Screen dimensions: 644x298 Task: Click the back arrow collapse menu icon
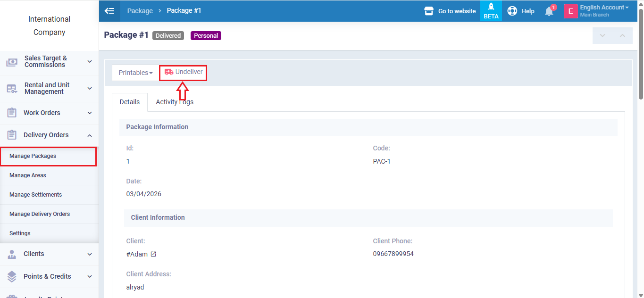pos(109,11)
